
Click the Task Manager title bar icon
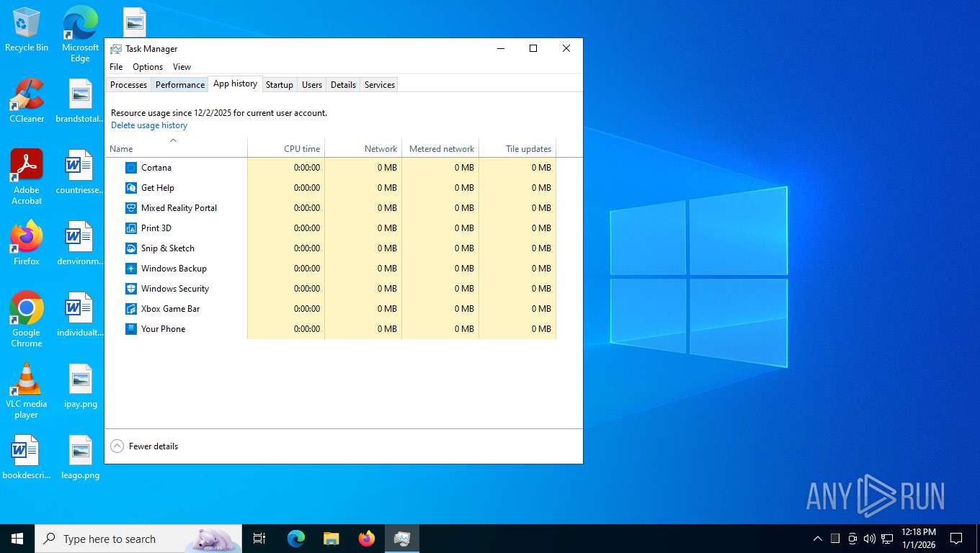pos(115,49)
